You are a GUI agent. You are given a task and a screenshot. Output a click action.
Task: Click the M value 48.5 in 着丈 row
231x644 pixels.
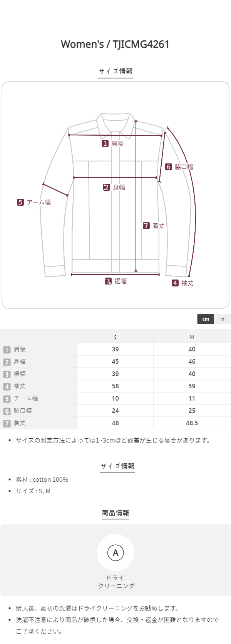192,423
